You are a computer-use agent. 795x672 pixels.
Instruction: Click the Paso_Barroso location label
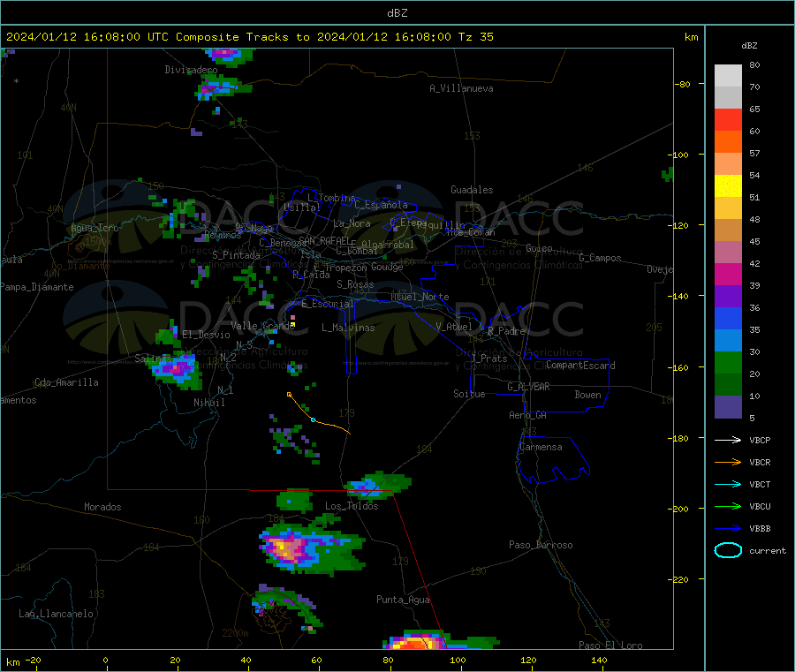pyautogui.click(x=541, y=545)
